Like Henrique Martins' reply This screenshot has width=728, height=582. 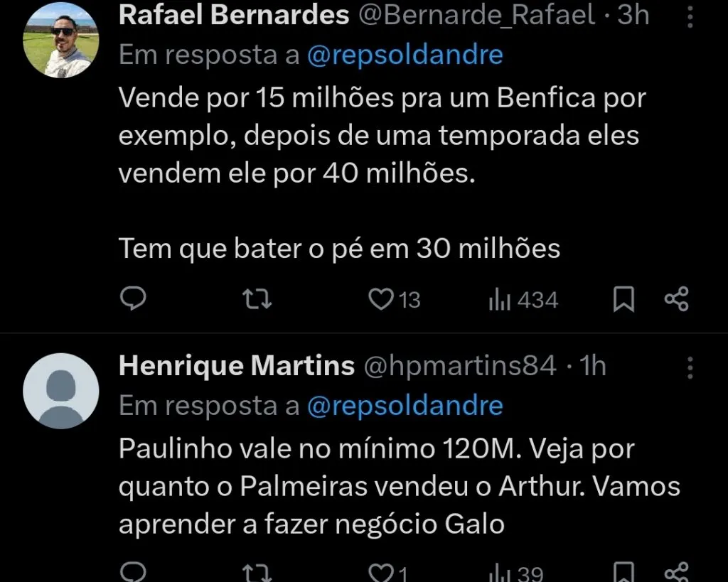(x=380, y=572)
